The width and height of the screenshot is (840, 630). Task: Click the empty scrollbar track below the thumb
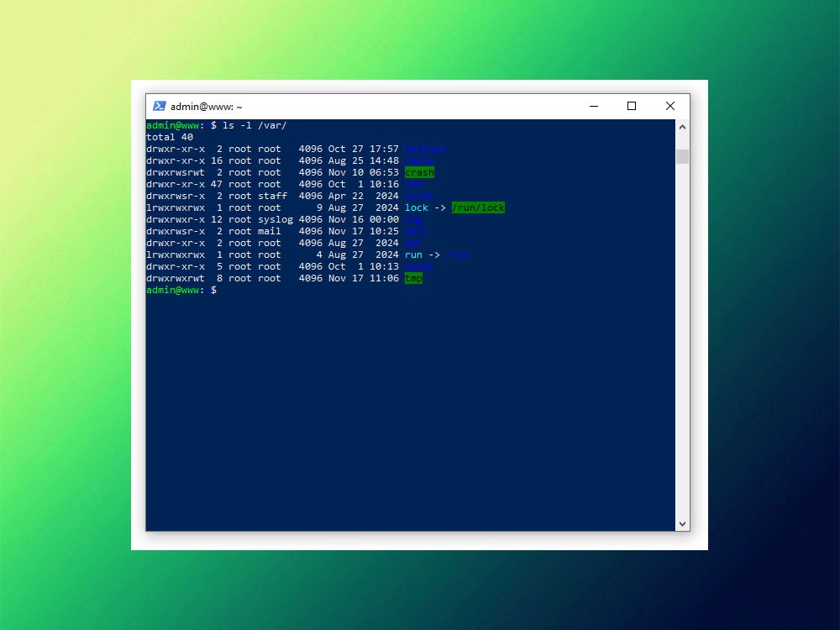pyautogui.click(x=682, y=336)
